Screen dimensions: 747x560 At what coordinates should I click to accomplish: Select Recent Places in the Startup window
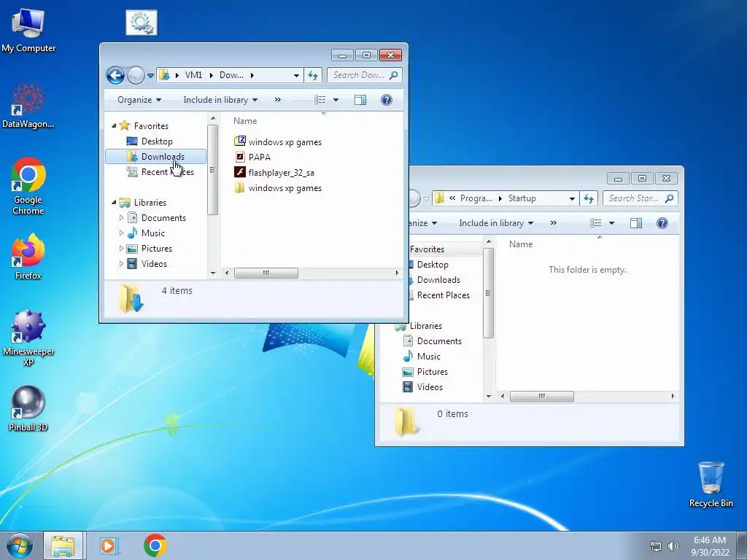coord(443,295)
